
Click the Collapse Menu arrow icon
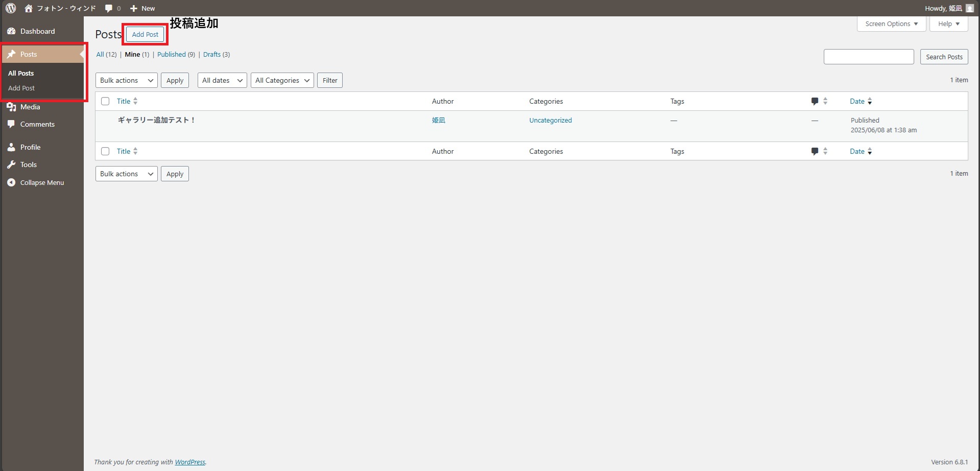click(11, 182)
